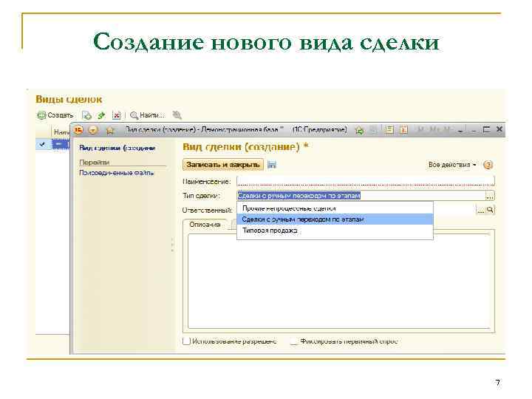Click the Создать button in Виды сделок
The image size is (532, 399).
tap(55, 115)
